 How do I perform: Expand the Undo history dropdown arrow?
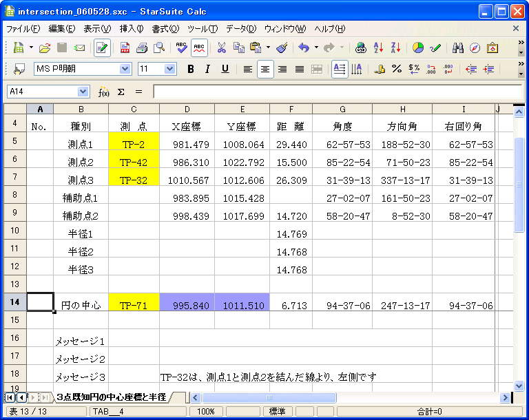click(316, 48)
